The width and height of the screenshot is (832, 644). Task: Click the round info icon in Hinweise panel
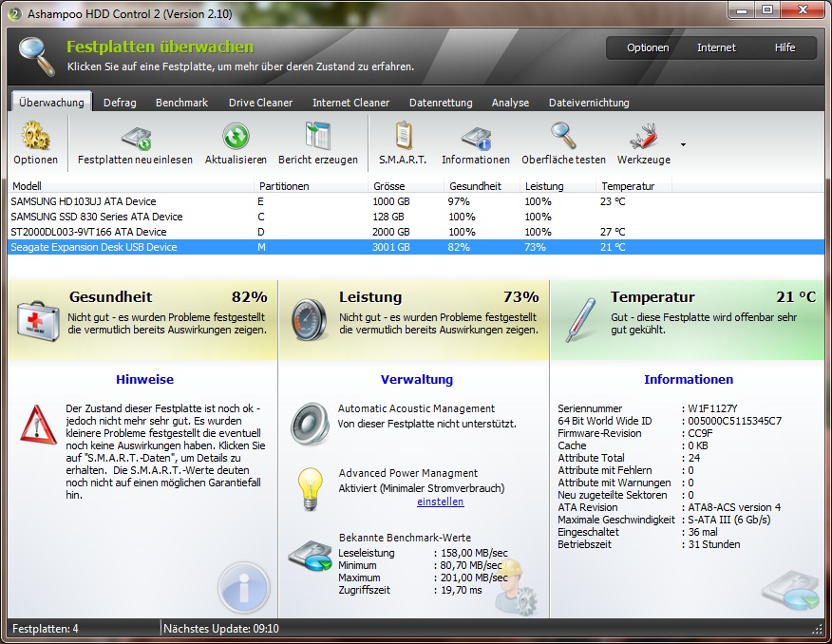243,588
